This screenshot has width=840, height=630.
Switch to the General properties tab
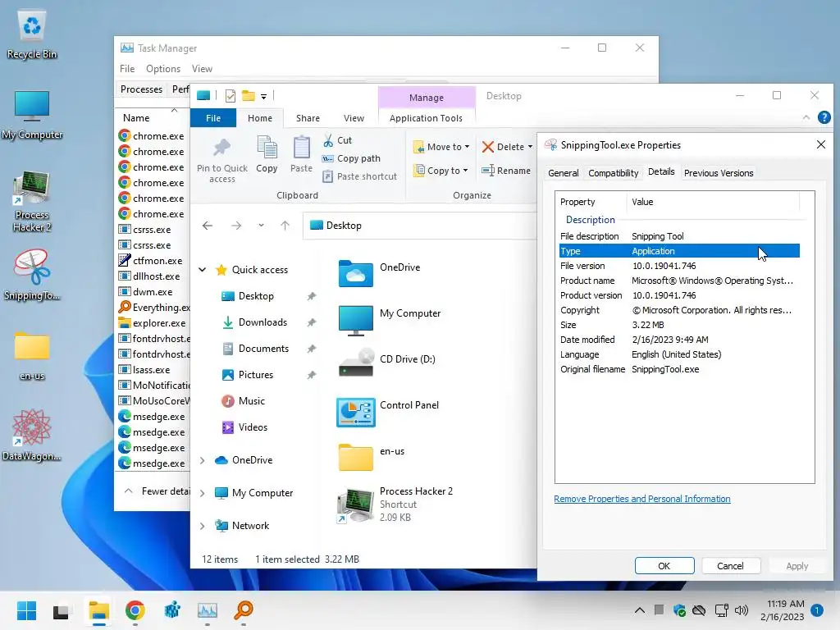tap(563, 173)
